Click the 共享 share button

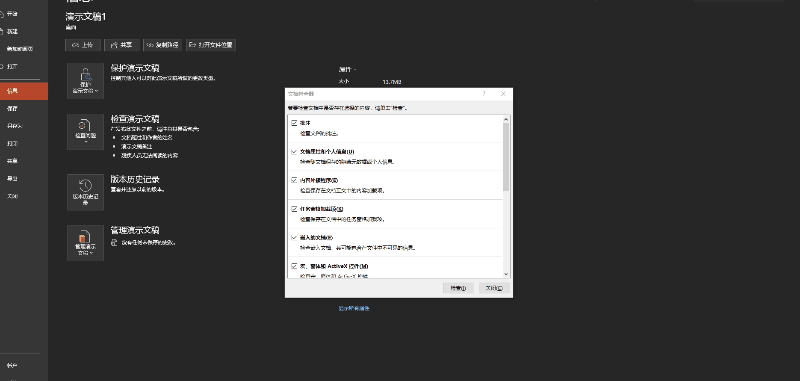pyautogui.click(x=122, y=45)
